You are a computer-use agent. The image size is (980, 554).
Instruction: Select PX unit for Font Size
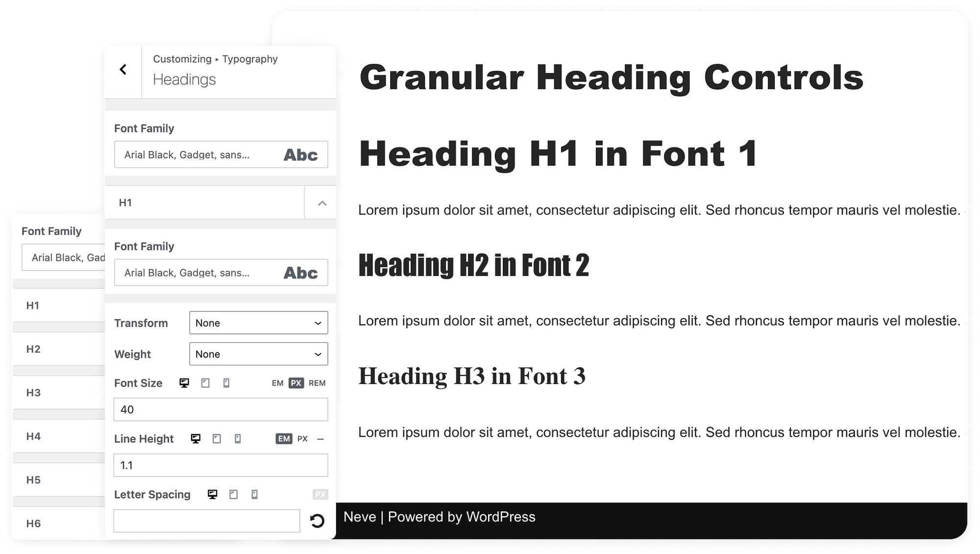(295, 383)
